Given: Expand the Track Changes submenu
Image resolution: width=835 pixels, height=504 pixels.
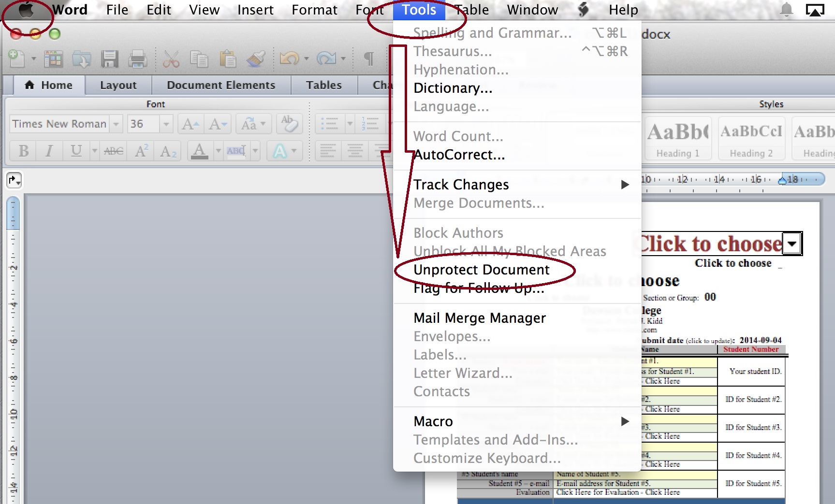Looking at the screenshot, I should [625, 185].
